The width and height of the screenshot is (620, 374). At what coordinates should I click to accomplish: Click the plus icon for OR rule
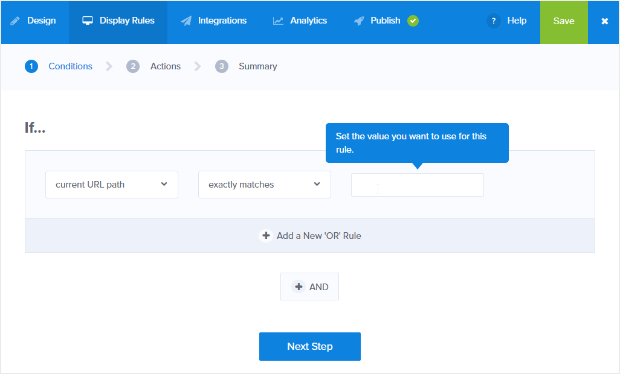266,236
